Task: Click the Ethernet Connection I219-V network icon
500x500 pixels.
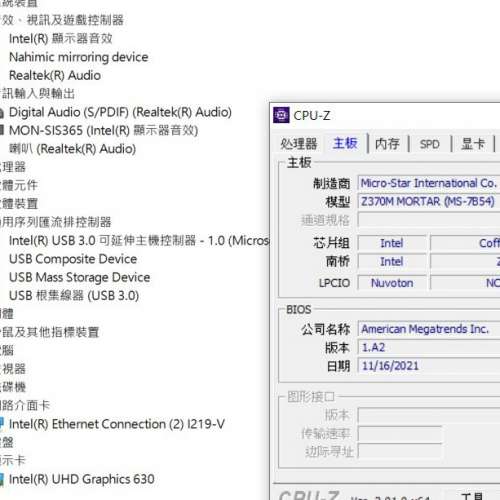Action: pyautogui.click(x=2, y=424)
